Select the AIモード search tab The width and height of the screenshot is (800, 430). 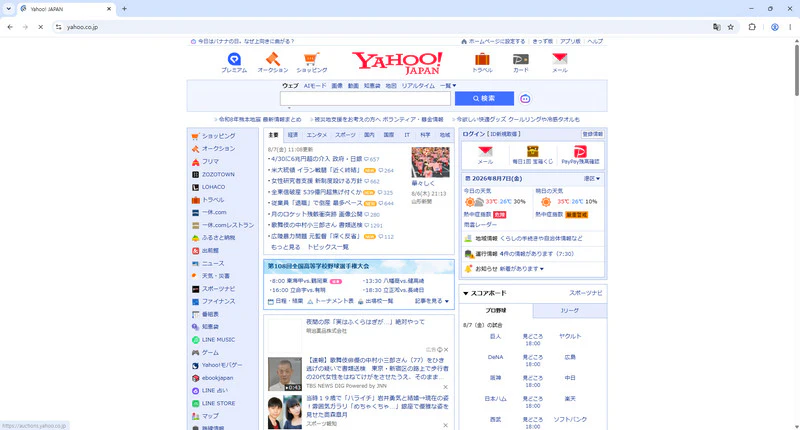click(x=315, y=86)
